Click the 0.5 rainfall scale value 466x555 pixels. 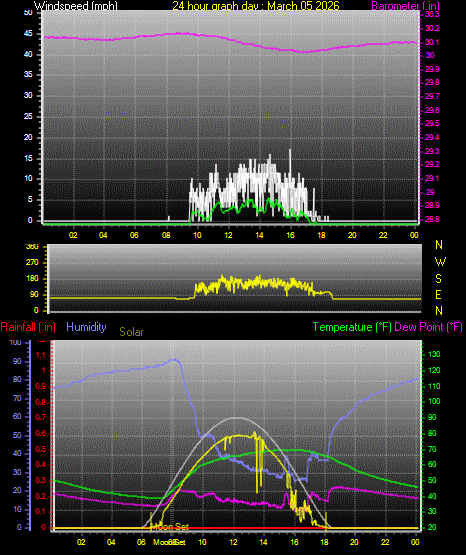(x=41, y=449)
